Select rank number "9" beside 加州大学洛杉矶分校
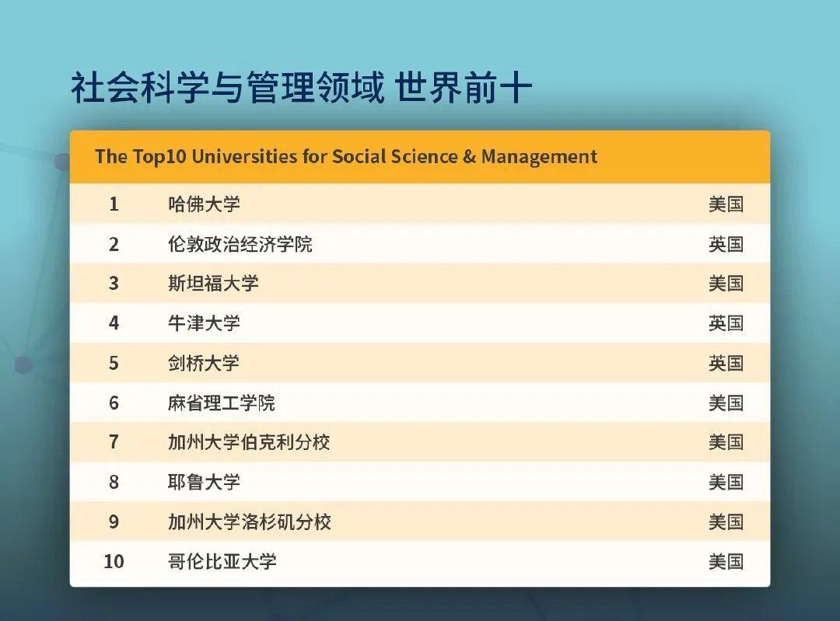 click(114, 522)
